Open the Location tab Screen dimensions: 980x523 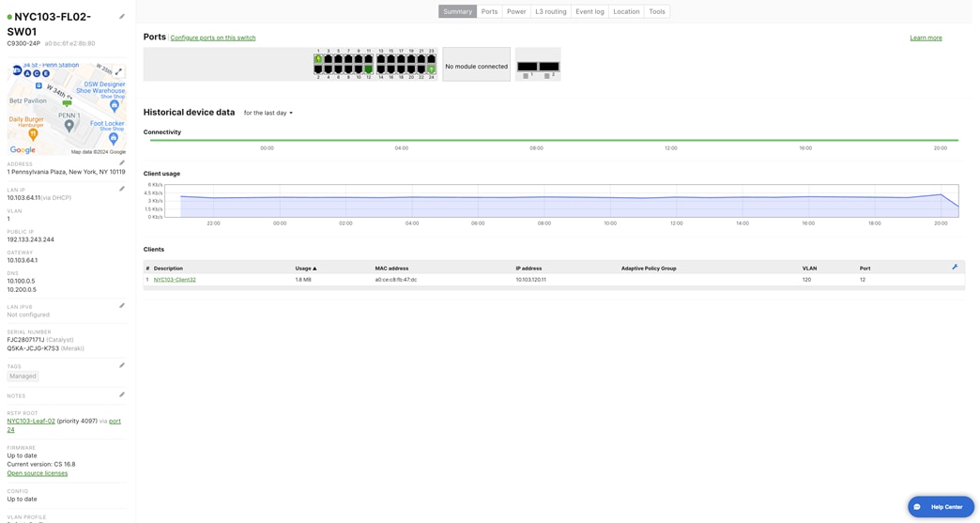[626, 11]
